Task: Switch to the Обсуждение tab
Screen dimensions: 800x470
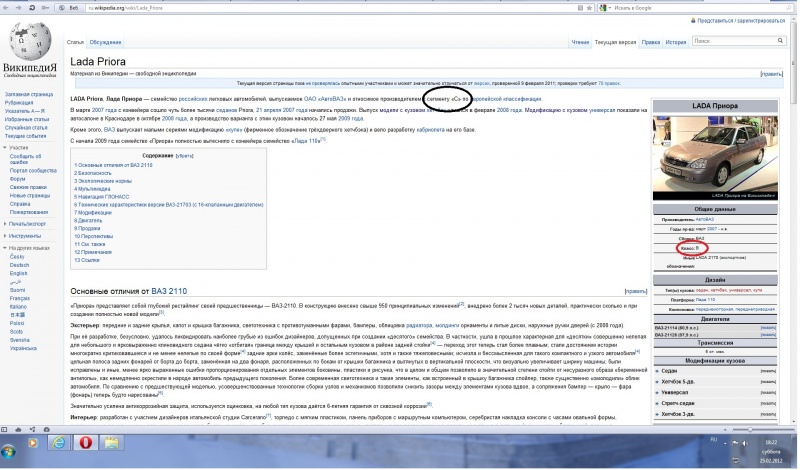Action: pyautogui.click(x=105, y=42)
